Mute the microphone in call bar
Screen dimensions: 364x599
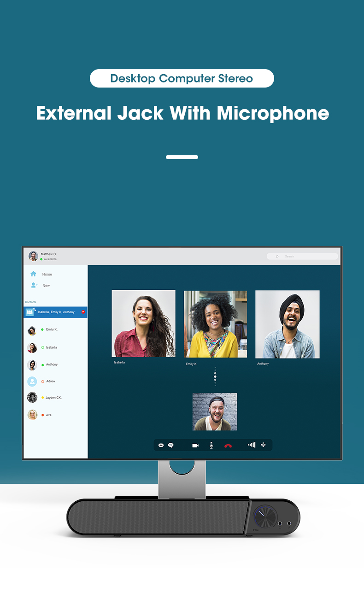pyautogui.click(x=211, y=446)
